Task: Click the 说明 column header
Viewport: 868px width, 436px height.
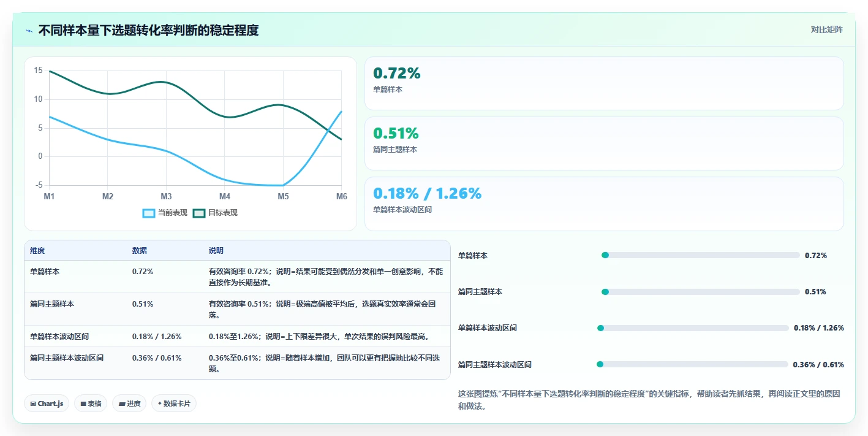Action: point(216,251)
